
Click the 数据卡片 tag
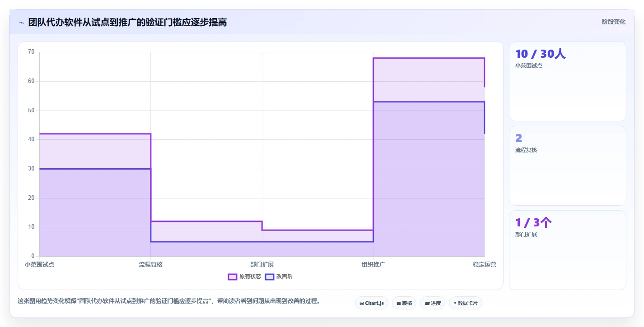click(x=466, y=303)
